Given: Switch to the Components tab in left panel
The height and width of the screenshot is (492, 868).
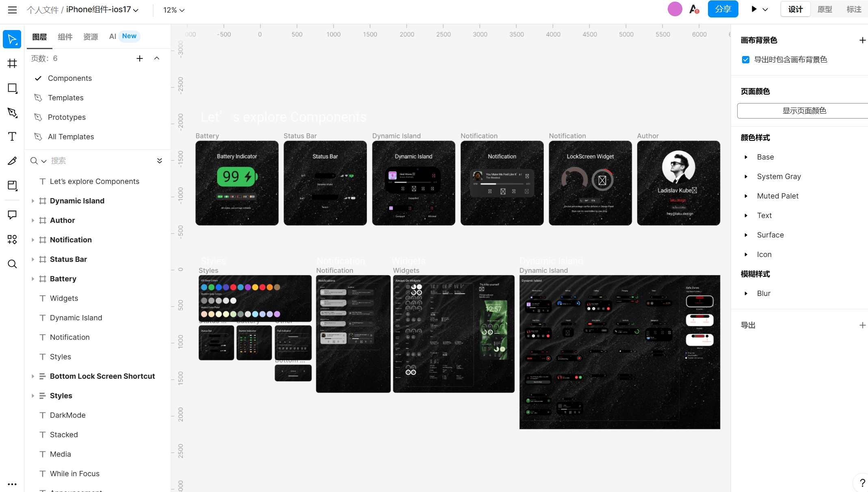Looking at the screenshot, I should (65, 37).
